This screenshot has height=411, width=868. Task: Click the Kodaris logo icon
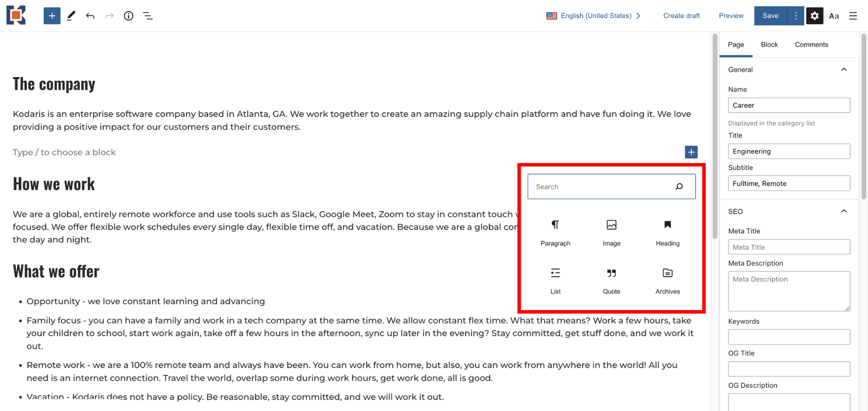coord(16,15)
